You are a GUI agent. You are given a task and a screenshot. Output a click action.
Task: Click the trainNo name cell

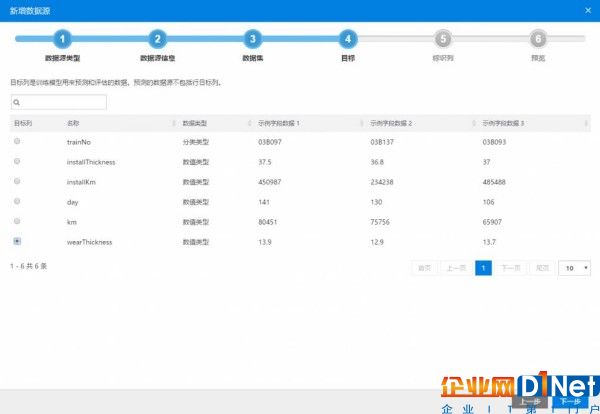click(79, 142)
